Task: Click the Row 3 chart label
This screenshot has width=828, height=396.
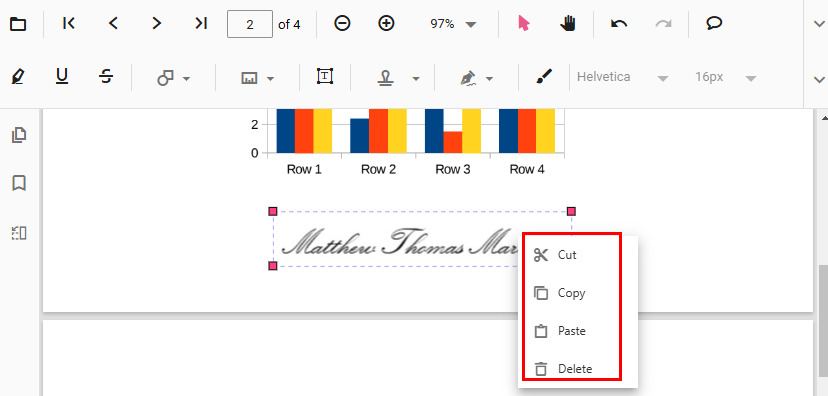Action: pyautogui.click(x=453, y=169)
